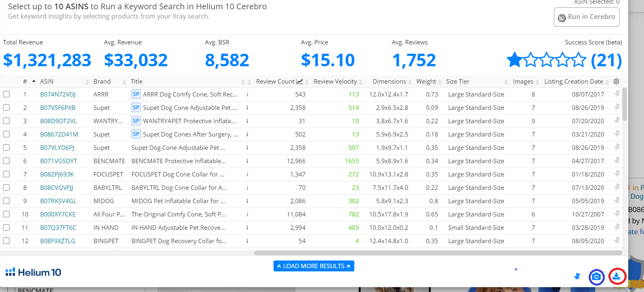Select checkbox for row 1 ARRR
Image resolution: width=644 pixels, height=292 pixels.
6,94
